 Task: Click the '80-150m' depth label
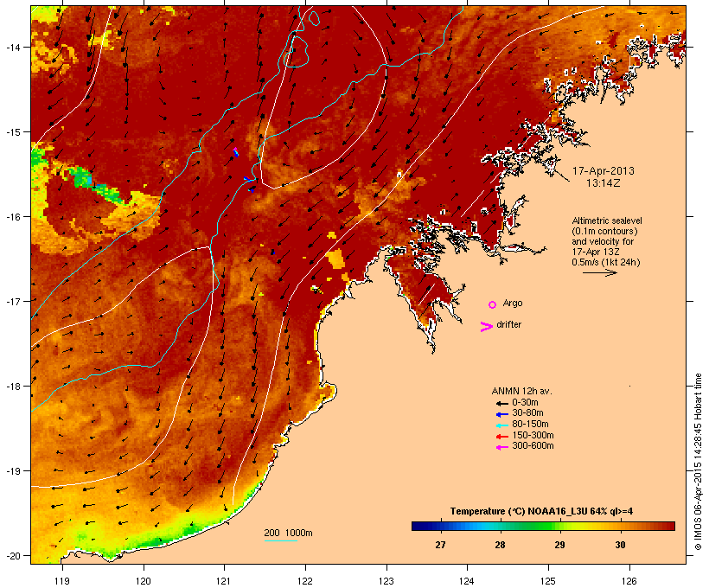530,424
